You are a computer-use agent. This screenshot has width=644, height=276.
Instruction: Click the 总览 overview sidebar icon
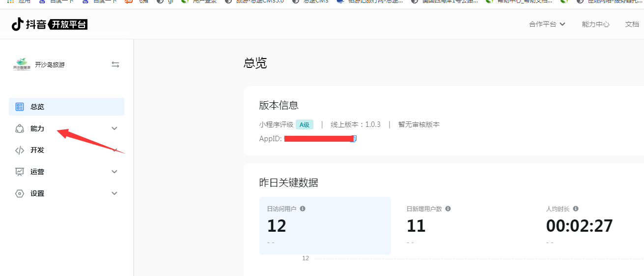[20, 107]
